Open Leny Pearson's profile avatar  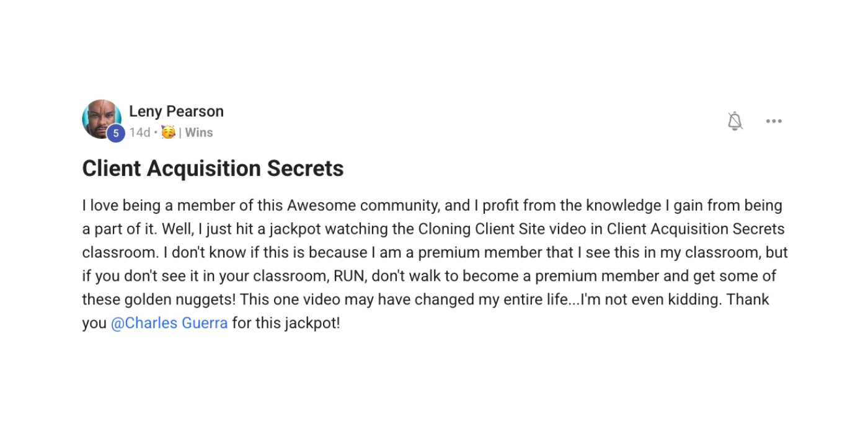coord(101,118)
